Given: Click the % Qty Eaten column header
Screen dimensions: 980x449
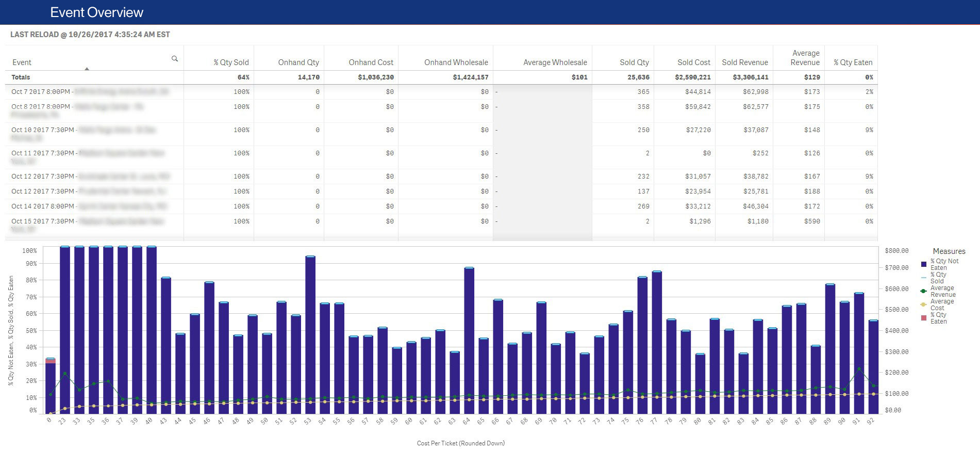Looking at the screenshot, I should (853, 62).
